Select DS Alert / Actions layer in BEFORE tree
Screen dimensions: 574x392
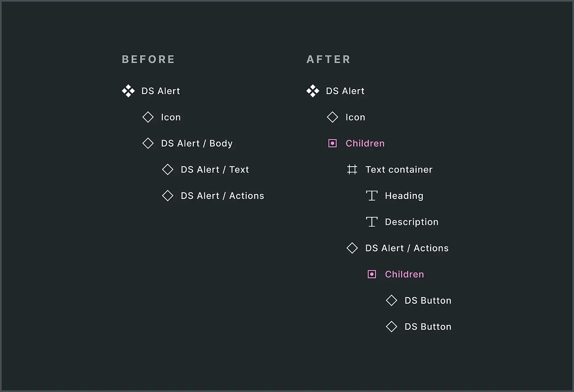(x=222, y=196)
